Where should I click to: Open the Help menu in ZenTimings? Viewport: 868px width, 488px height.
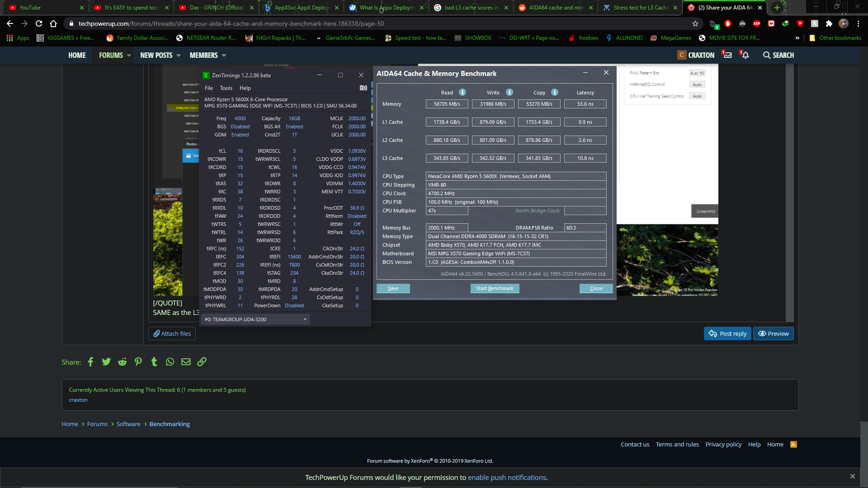click(245, 88)
